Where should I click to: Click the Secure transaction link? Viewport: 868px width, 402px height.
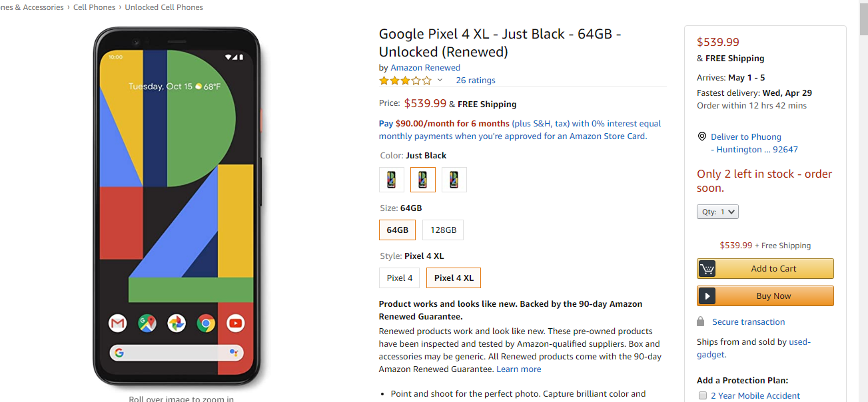[748, 322]
